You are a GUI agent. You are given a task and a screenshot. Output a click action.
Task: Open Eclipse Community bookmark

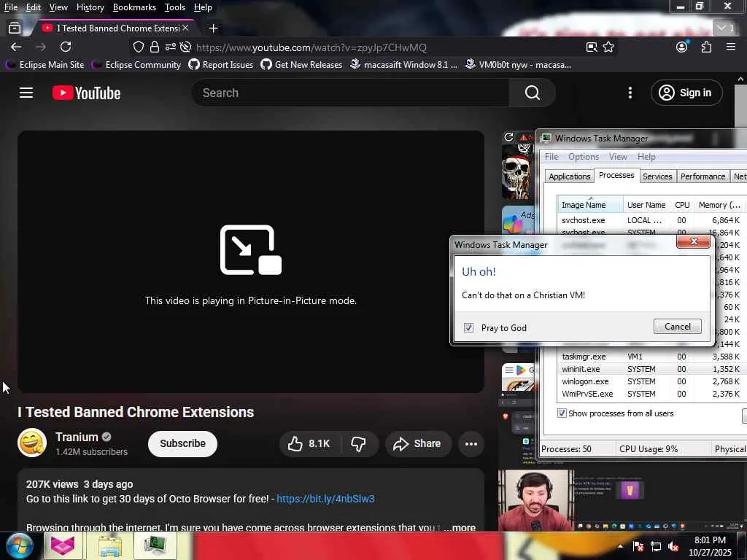click(136, 64)
